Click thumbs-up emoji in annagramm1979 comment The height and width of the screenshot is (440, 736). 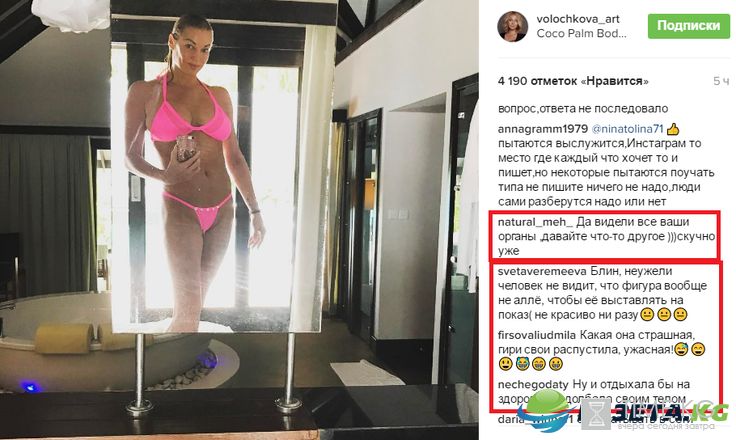click(673, 129)
